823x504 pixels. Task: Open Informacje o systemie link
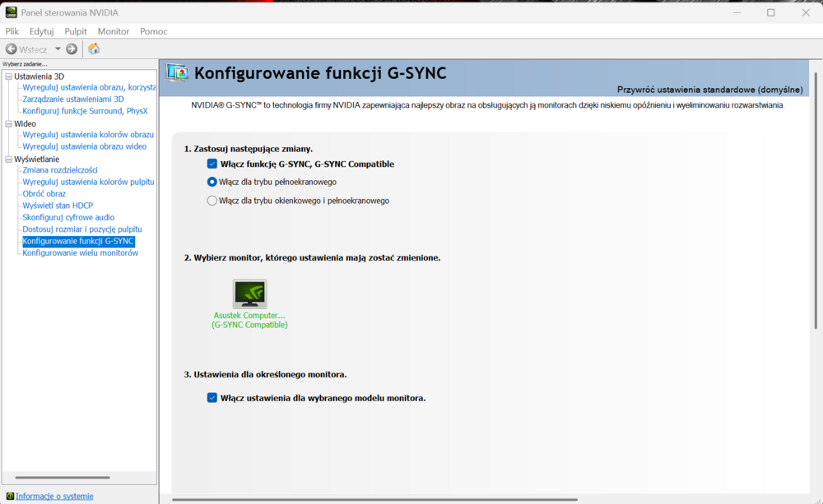click(54, 496)
